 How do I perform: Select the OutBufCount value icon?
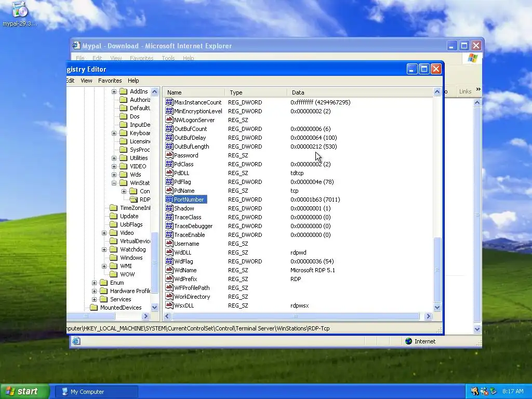tap(169, 128)
